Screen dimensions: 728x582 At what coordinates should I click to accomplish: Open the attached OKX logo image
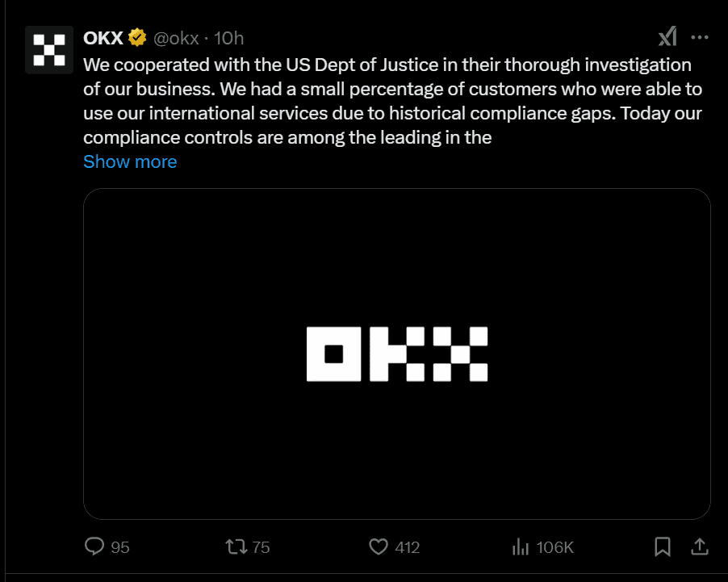coord(397,354)
